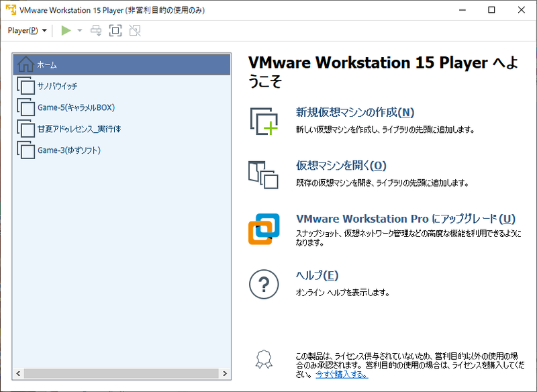Select the Game-3(ゆずソフト) virtual machine
Screen dimensions: 537x392
pos(121,150)
